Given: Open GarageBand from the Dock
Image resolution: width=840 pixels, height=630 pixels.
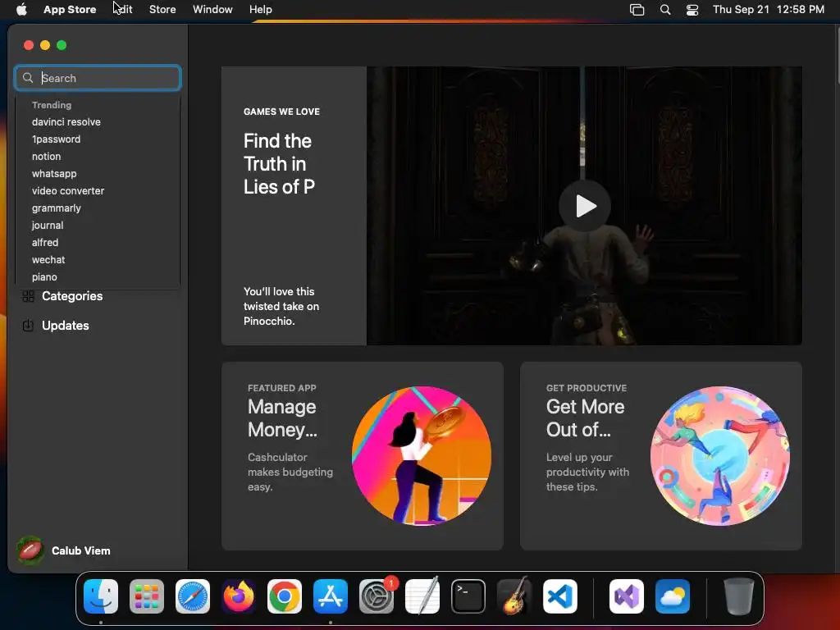Looking at the screenshot, I should pyautogui.click(x=514, y=596).
